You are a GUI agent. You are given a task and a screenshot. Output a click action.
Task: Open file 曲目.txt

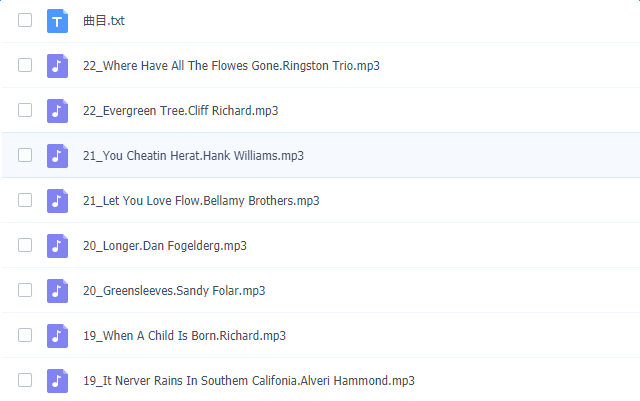pos(104,20)
